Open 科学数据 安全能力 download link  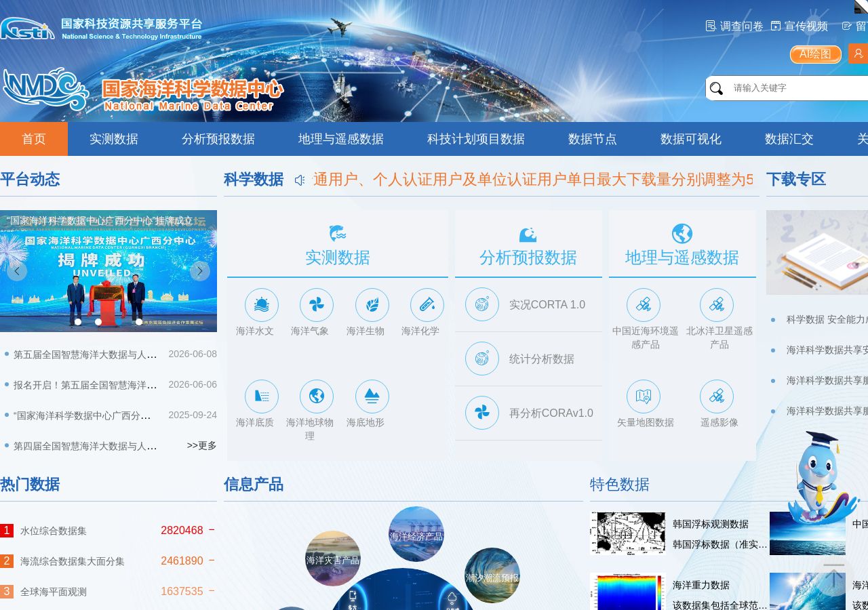pos(827,319)
